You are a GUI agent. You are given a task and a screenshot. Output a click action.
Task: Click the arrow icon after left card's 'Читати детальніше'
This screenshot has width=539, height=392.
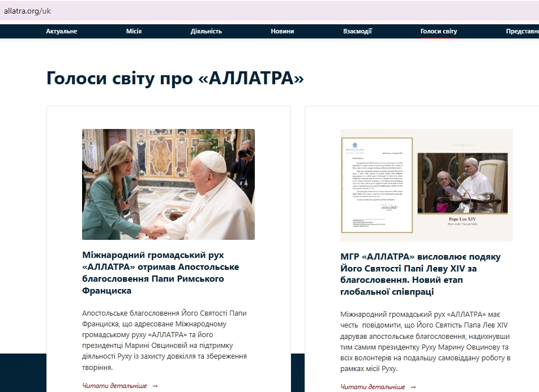[x=155, y=386]
